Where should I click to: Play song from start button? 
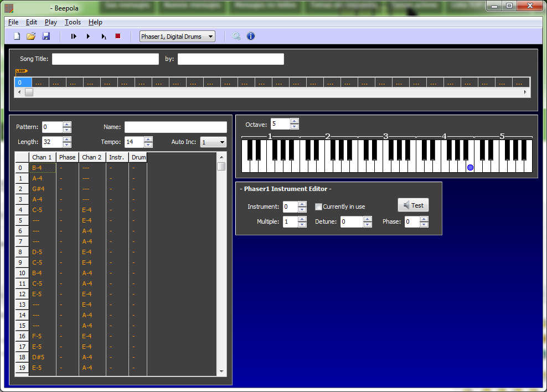pos(73,37)
